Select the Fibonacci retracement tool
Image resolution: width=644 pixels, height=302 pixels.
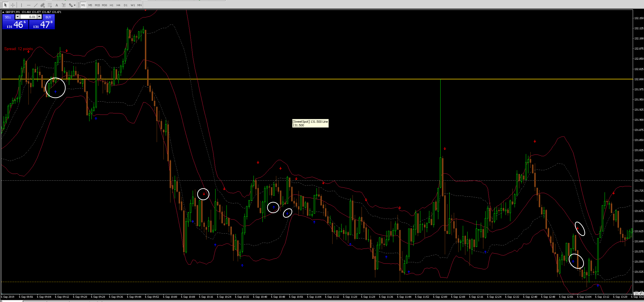coord(50,5)
